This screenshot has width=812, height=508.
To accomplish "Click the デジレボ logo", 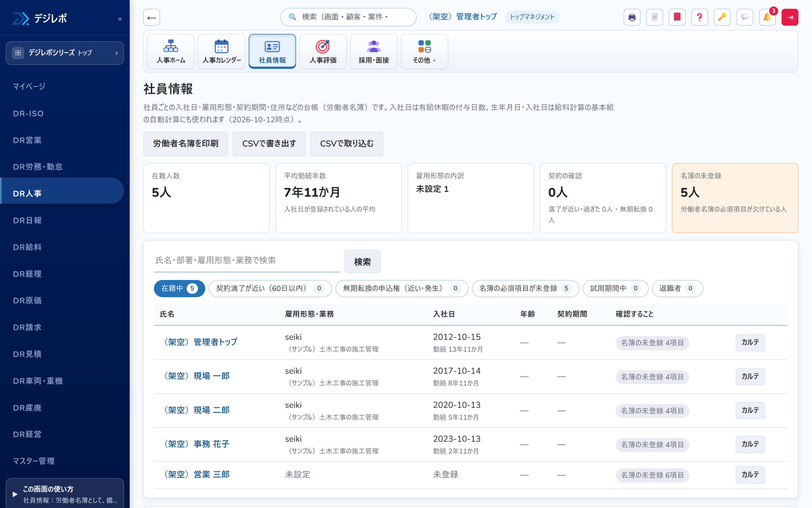I will click(39, 18).
